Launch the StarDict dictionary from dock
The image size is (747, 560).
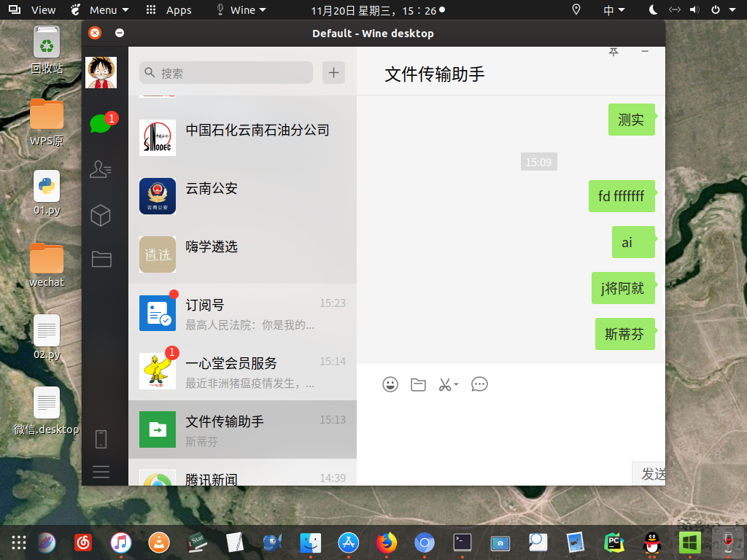197,542
